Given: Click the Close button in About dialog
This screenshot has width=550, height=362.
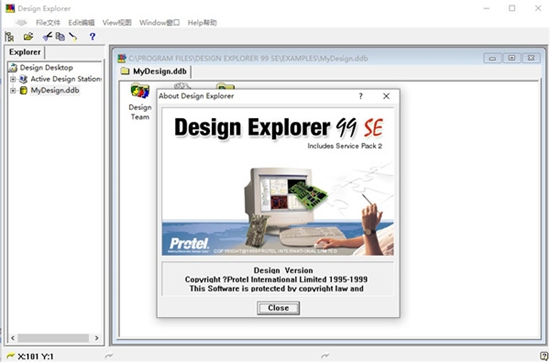Looking at the screenshot, I should [278, 308].
